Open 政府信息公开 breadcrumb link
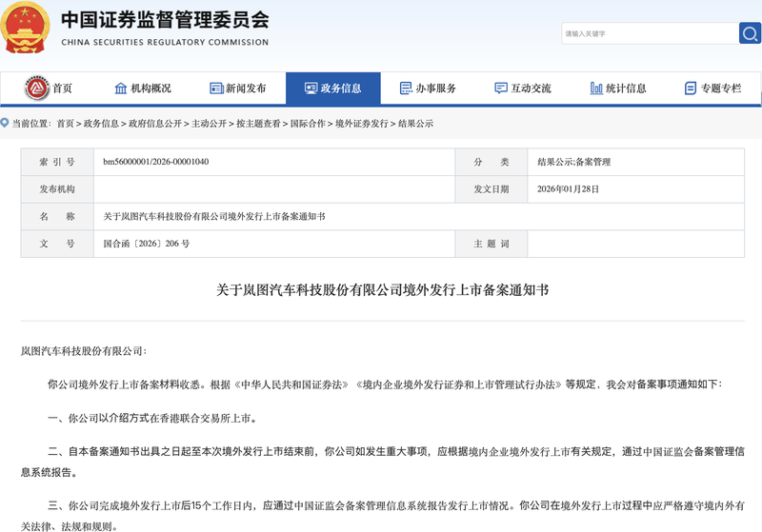Image resolution: width=762 pixels, height=532 pixels. pos(155,124)
